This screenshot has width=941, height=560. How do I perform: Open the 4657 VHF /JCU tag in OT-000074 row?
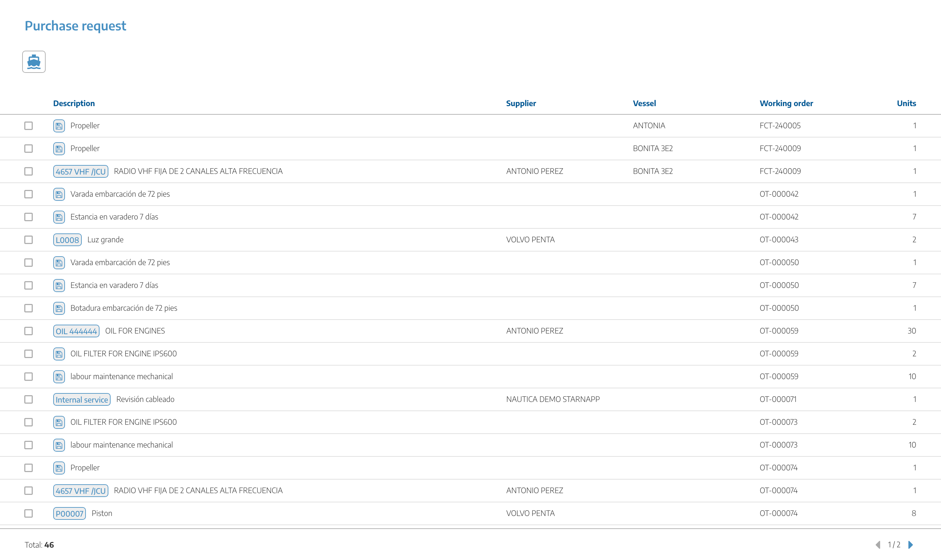click(81, 491)
